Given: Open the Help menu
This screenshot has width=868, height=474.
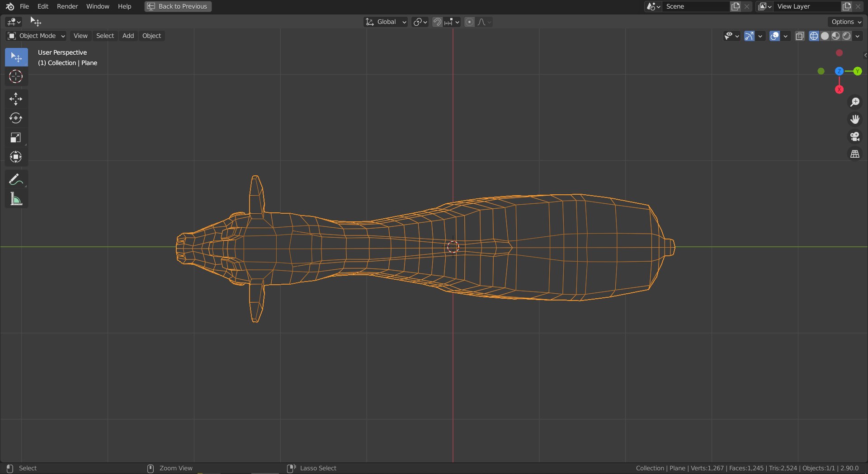Looking at the screenshot, I should point(124,6).
